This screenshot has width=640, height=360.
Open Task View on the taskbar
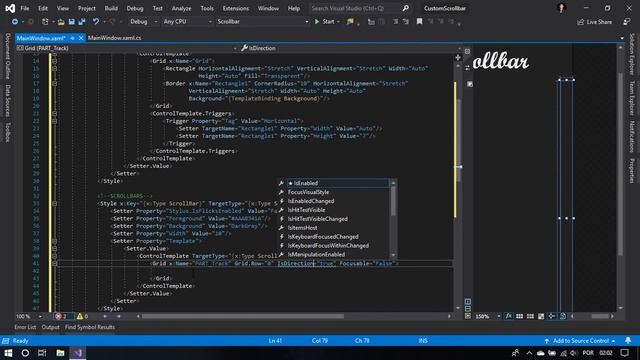coord(42,353)
